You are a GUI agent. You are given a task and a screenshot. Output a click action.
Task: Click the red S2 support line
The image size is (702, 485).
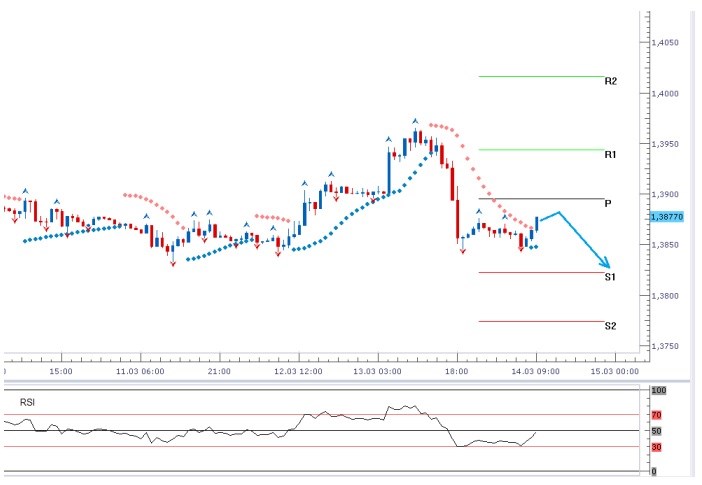(x=541, y=321)
